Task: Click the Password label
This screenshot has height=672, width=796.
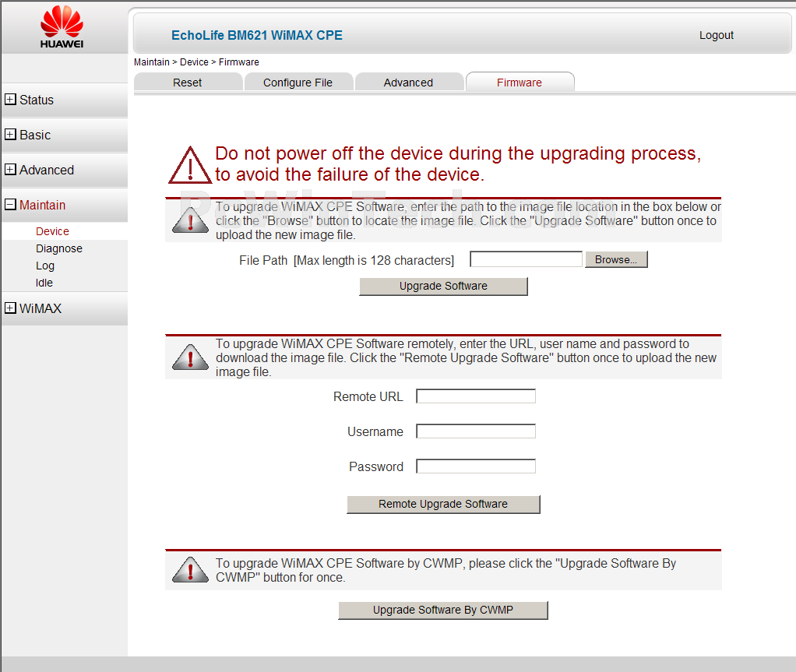Action: pos(376,467)
